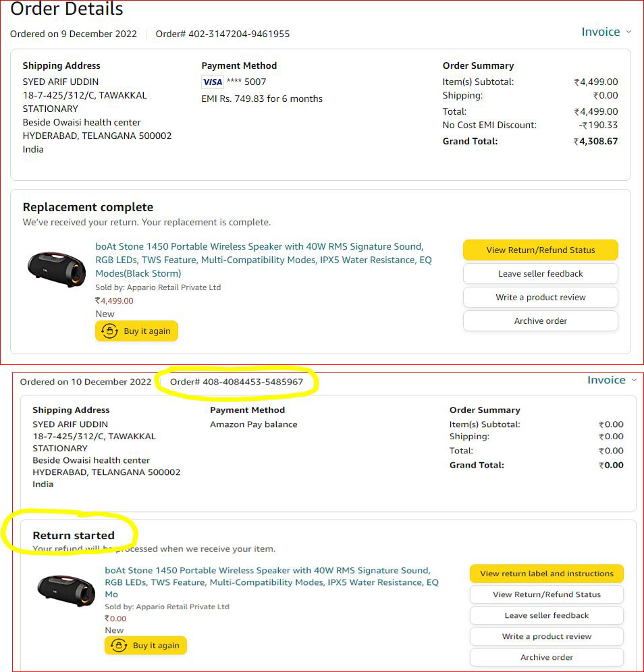Expand Invoice dropdown for order 402-3147204-9461955

point(606,32)
